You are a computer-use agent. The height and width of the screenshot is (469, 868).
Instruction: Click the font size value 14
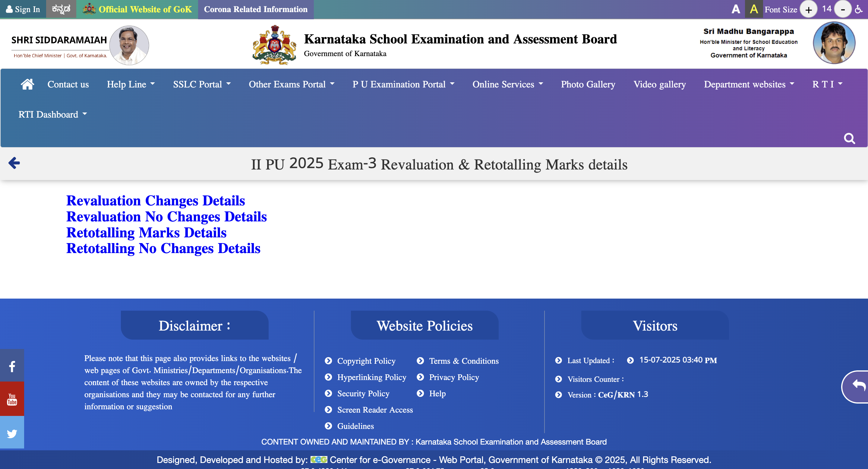click(x=827, y=9)
